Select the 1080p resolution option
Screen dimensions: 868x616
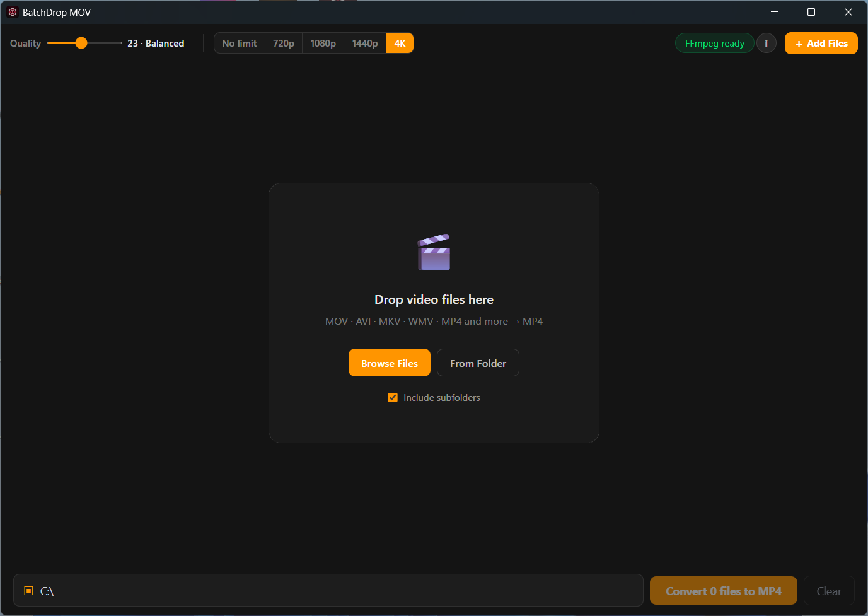click(323, 44)
